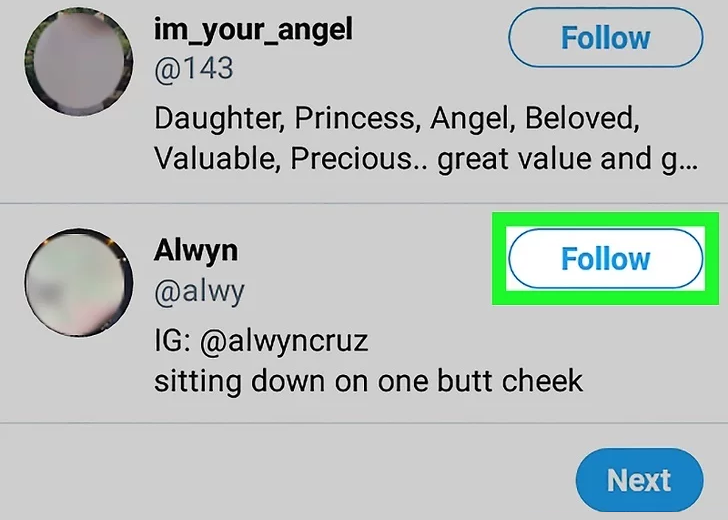Open the @143 handle
Image resolution: width=728 pixels, height=520 pixels.
click(194, 69)
